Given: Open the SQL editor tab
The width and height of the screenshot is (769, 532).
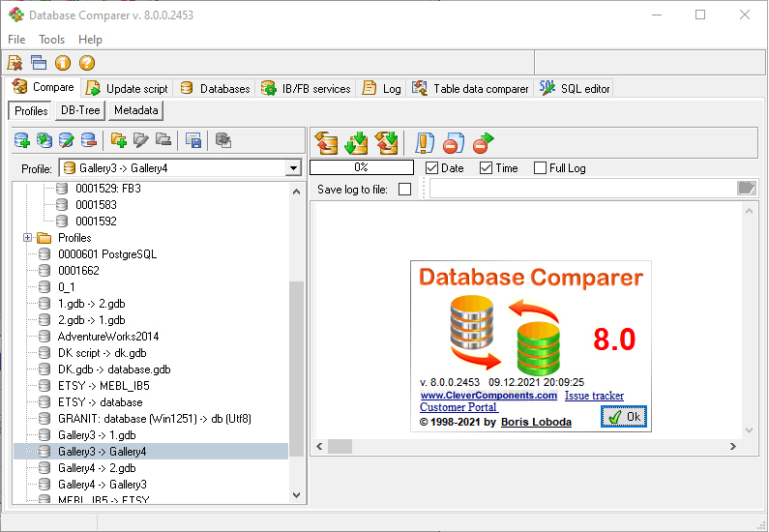Looking at the screenshot, I should point(575,89).
